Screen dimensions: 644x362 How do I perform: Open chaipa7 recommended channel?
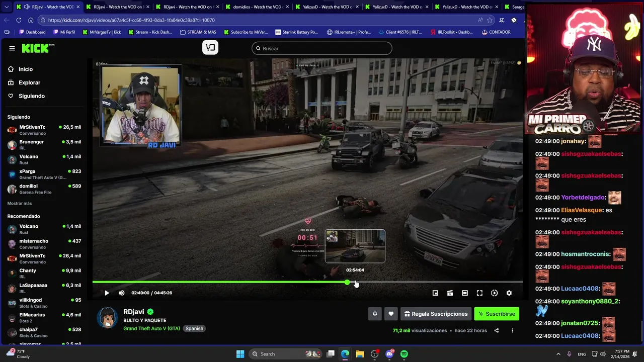pos(44,332)
